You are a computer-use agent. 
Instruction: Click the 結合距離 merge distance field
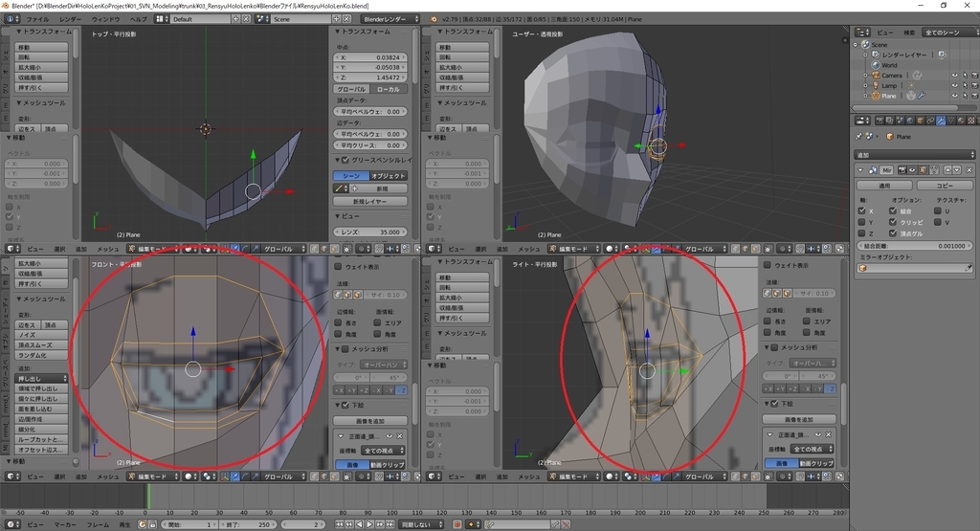pos(915,246)
